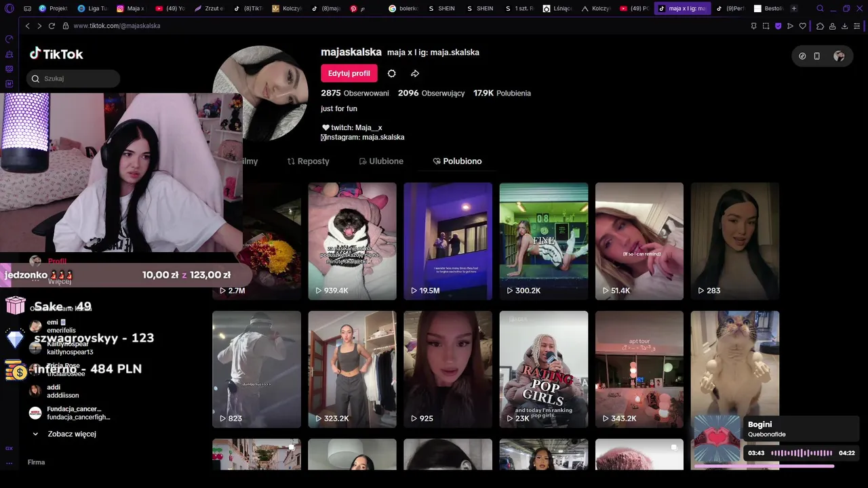868x488 pixels.
Task: Open Fundacja_cancer account in sidebar
Action: pyautogui.click(x=71, y=413)
